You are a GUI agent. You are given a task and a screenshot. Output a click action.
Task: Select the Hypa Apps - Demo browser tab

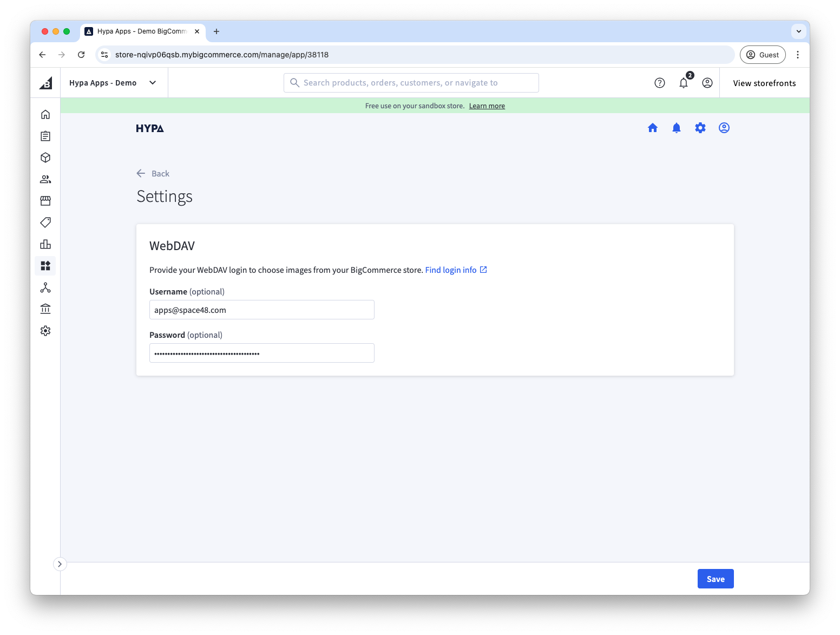[143, 31]
